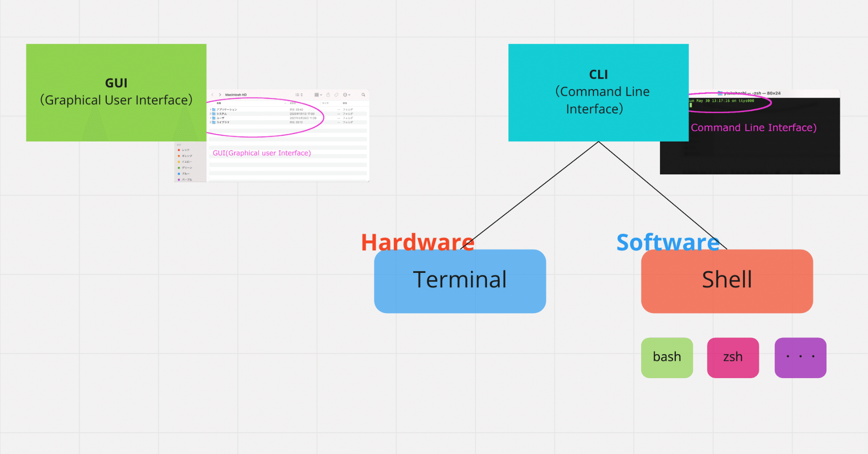Click the システム folder icon
The width and height of the screenshot is (868, 454).
click(214, 114)
